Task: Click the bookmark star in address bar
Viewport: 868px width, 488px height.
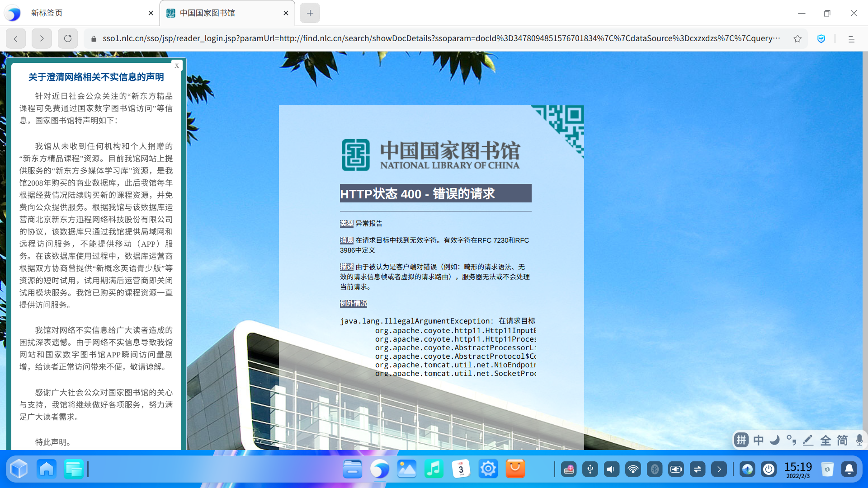Action: (797, 39)
